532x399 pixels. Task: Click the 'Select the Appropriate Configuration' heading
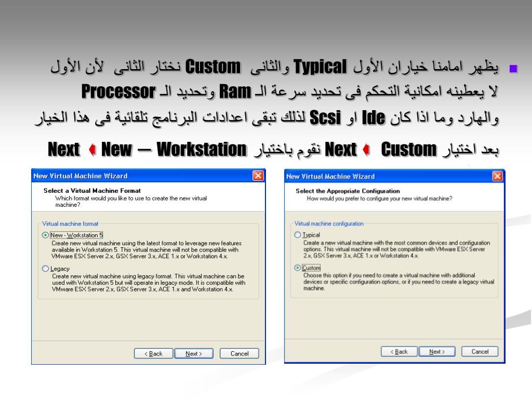tap(348, 191)
